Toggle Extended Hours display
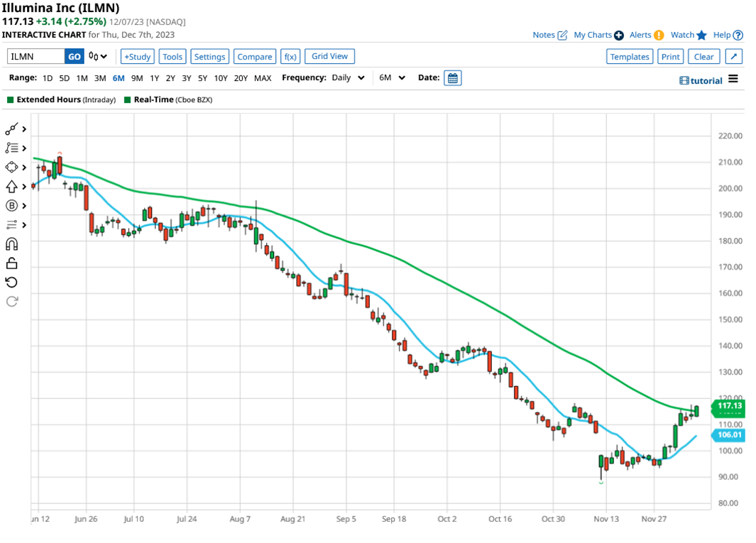Viewport: 756px width, 543px height. coord(10,99)
